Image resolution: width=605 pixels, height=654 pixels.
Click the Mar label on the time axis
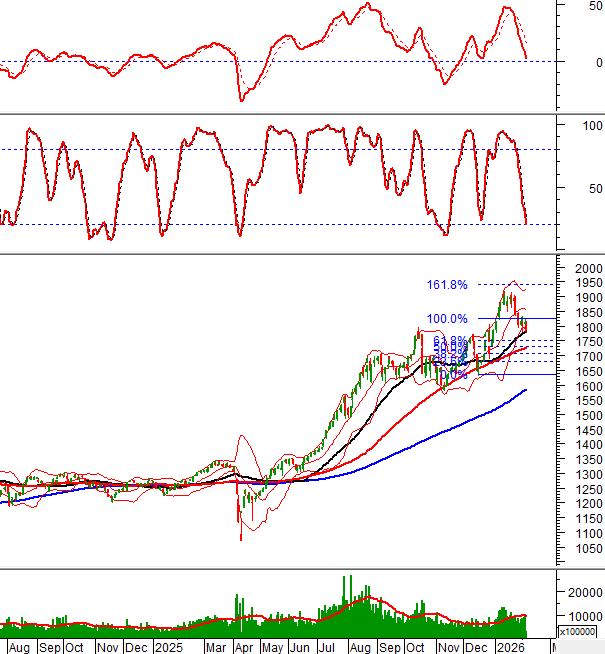(215, 647)
